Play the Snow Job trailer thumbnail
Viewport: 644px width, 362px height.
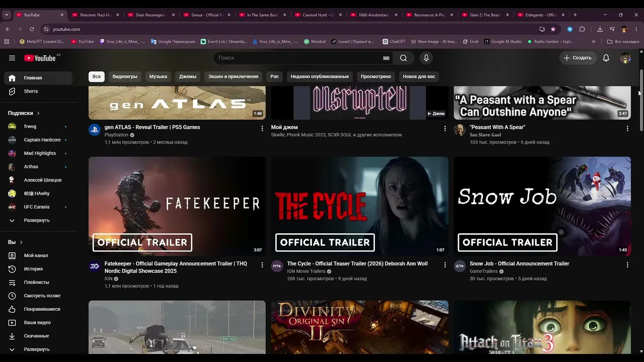[x=542, y=206]
